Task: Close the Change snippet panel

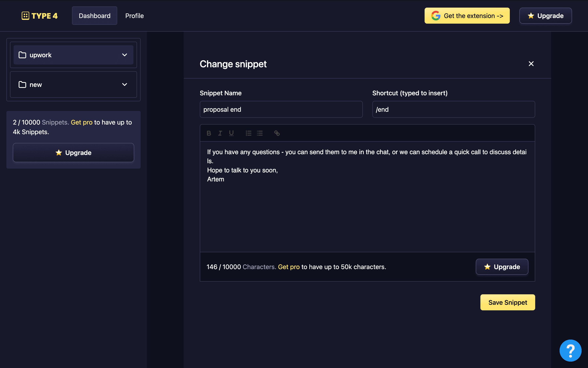Action: point(531,63)
